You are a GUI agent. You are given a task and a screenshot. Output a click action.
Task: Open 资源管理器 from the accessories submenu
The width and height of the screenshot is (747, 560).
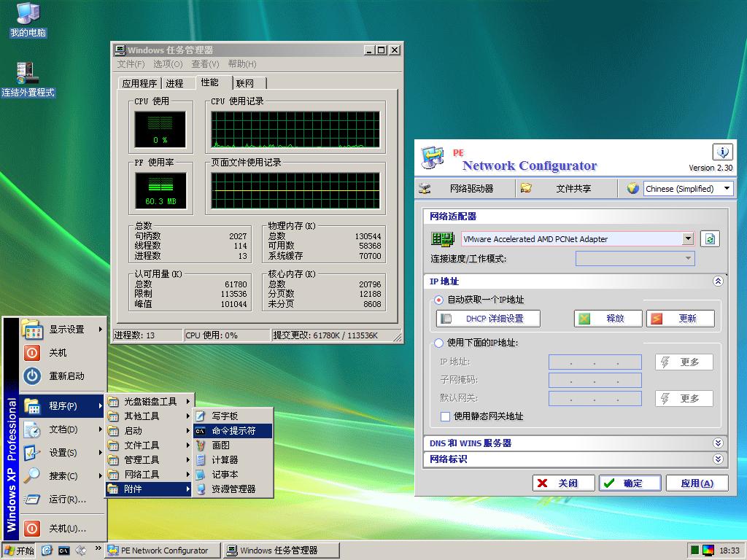click(233, 489)
